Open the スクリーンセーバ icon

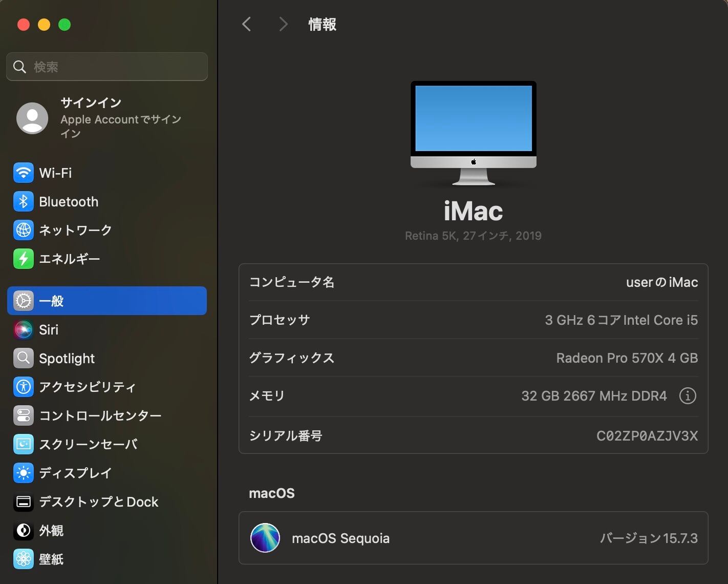24,444
